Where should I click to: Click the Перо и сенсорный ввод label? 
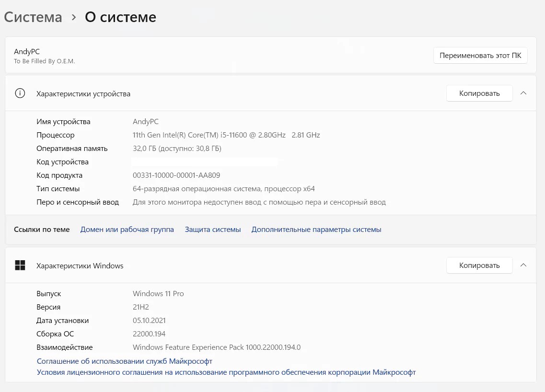click(78, 202)
